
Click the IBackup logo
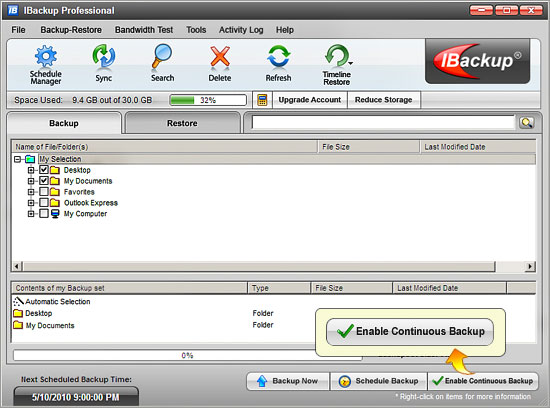[477, 61]
